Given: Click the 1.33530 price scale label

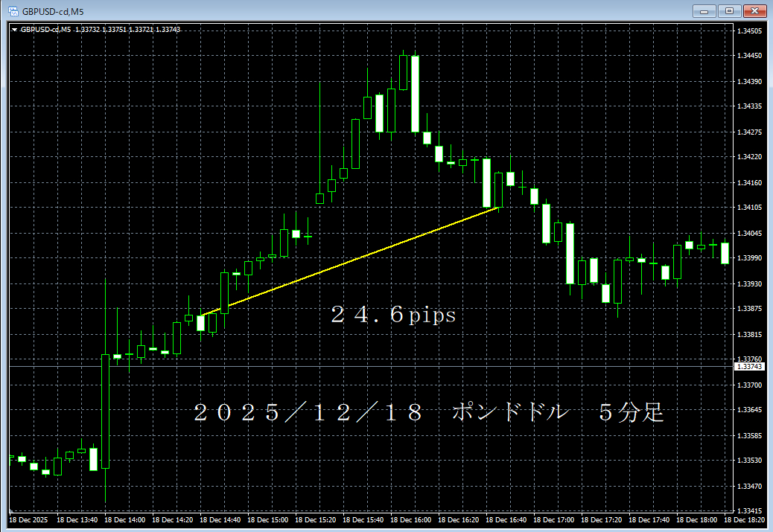Looking at the screenshot, I should pos(749,461).
